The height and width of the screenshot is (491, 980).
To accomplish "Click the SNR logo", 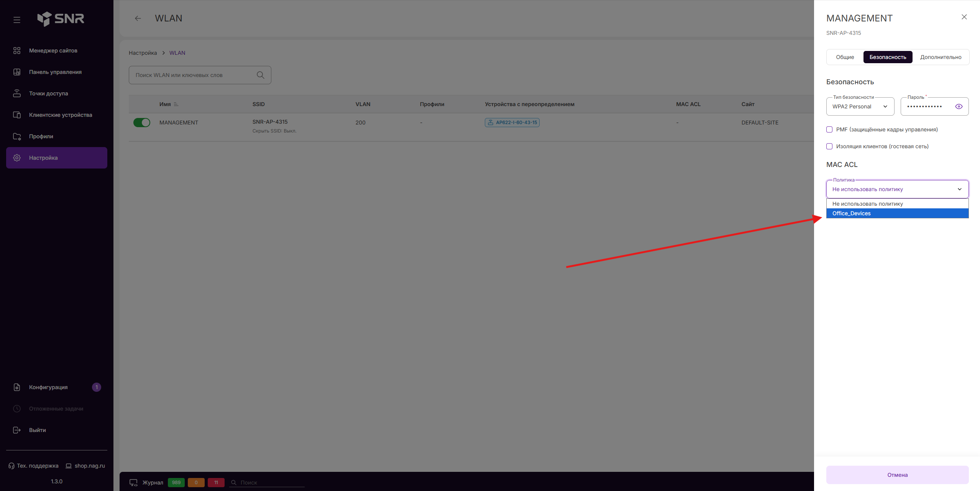I will pos(61,18).
